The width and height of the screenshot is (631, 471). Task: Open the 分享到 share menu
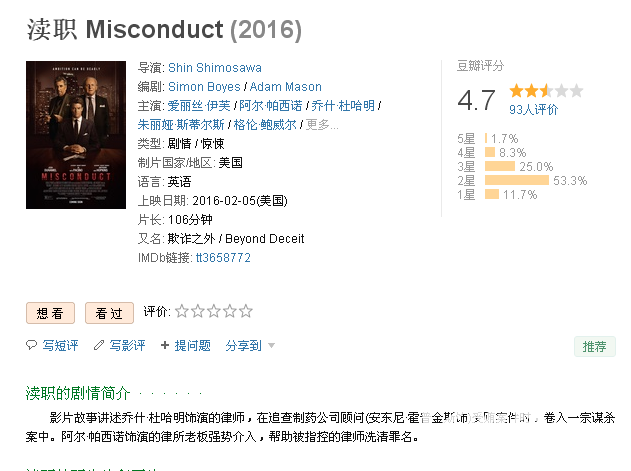point(243,345)
